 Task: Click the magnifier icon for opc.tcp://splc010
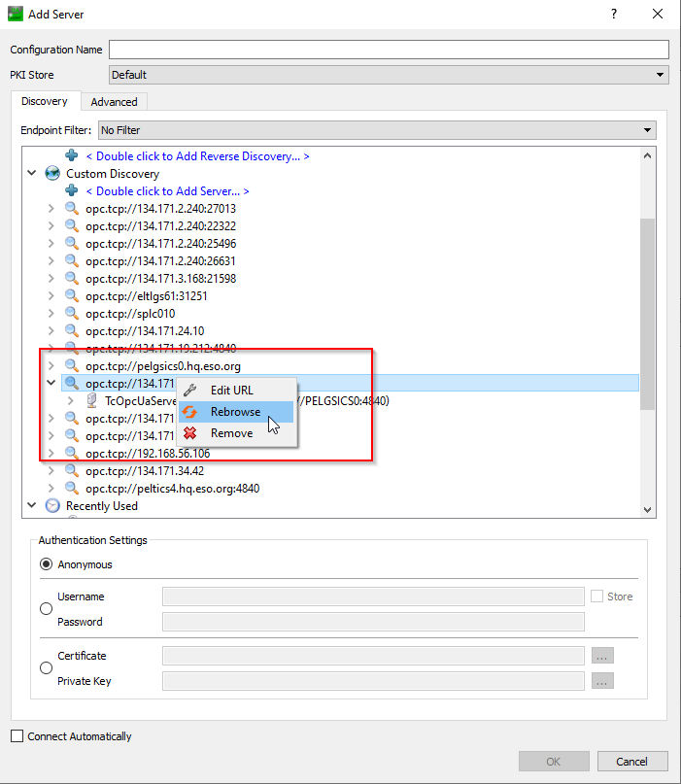(72, 314)
